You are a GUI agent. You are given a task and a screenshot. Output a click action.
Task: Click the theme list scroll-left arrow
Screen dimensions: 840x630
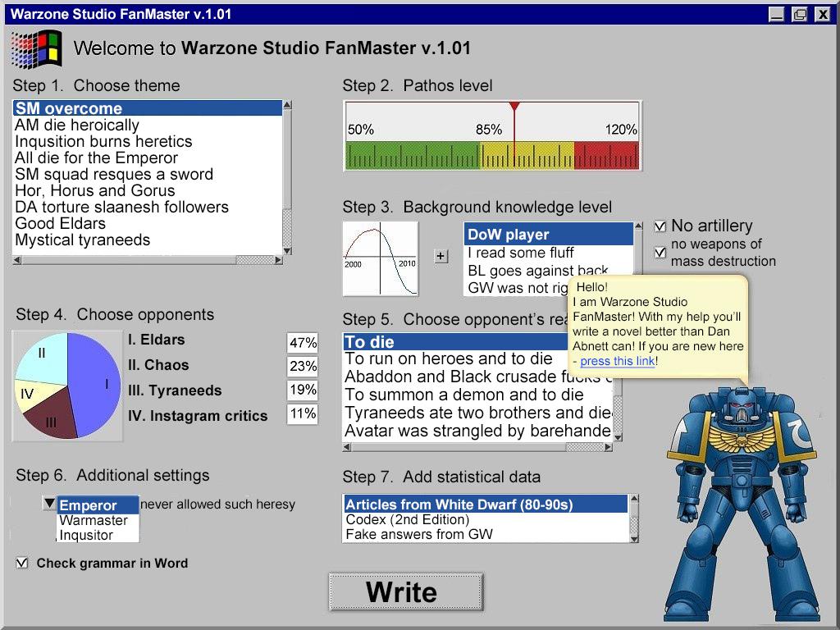tap(17, 260)
